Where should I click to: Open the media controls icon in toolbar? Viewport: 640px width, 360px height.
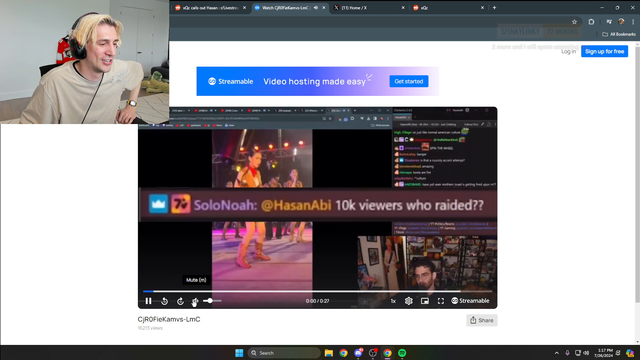click(609, 22)
